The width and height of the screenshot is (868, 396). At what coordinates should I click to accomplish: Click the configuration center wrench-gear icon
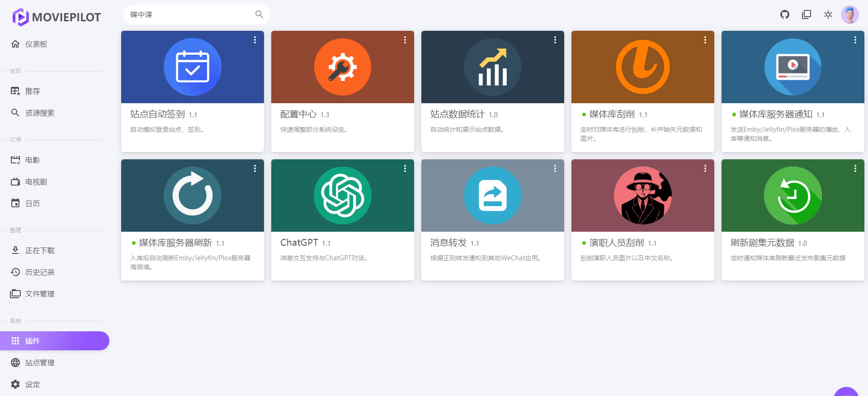click(342, 67)
